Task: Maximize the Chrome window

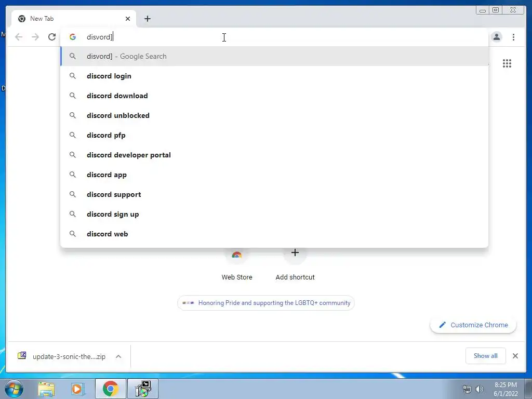Action: coord(496,10)
